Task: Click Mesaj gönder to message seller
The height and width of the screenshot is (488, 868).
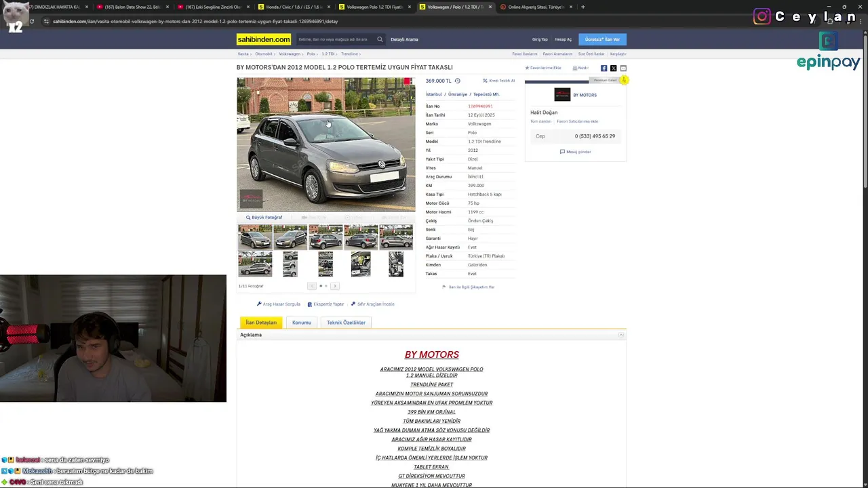Action: [575, 152]
